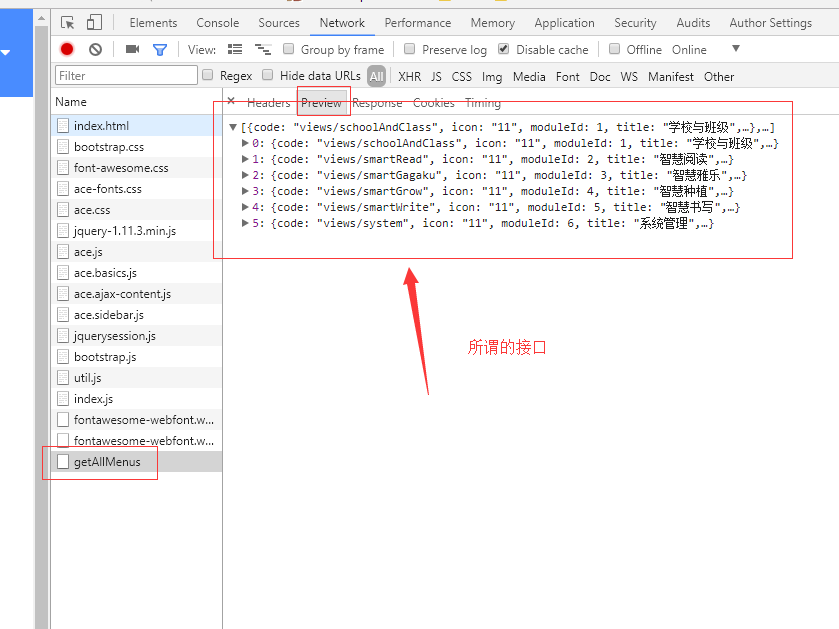Clear the network log
Image resolution: width=839 pixels, height=629 pixels.
95,49
